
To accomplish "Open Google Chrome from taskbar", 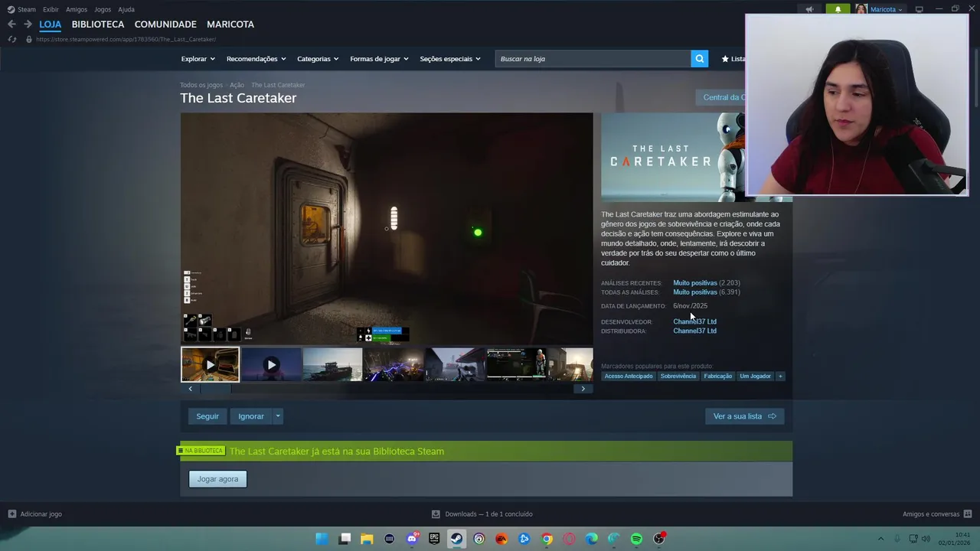I will point(547,539).
